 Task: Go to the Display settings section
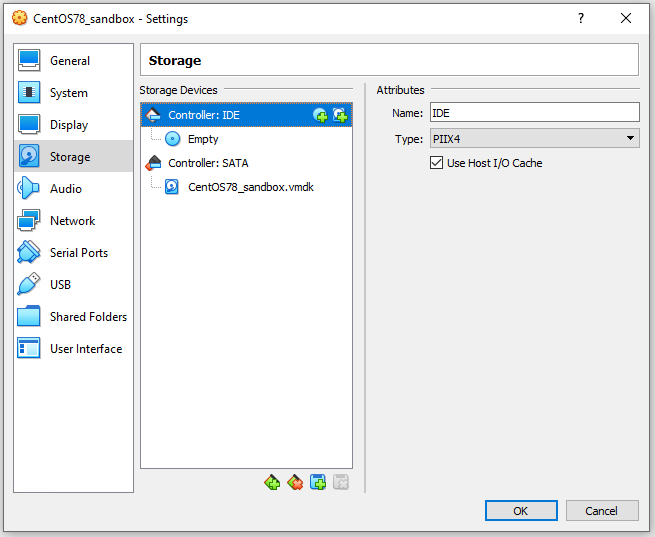click(x=69, y=125)
